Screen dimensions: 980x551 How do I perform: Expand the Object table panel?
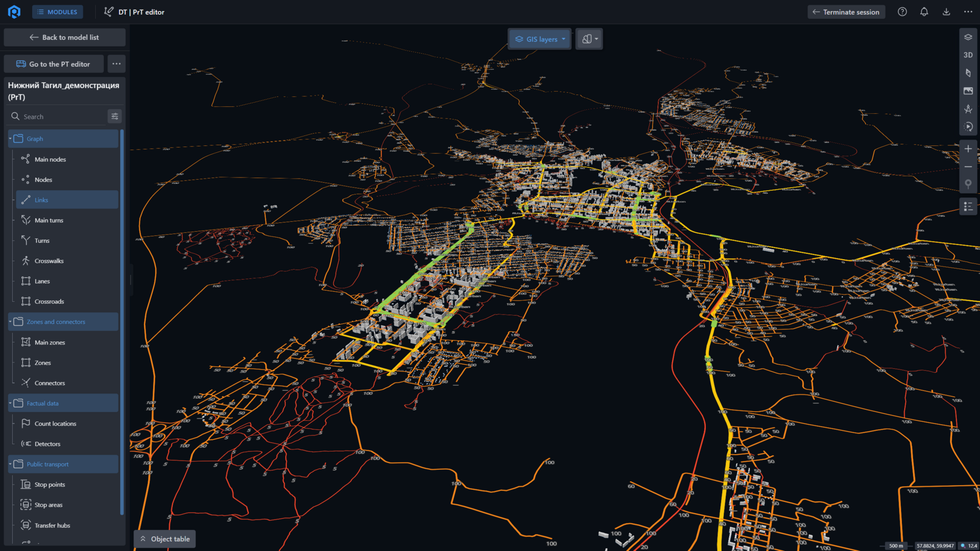click(165, 539)
